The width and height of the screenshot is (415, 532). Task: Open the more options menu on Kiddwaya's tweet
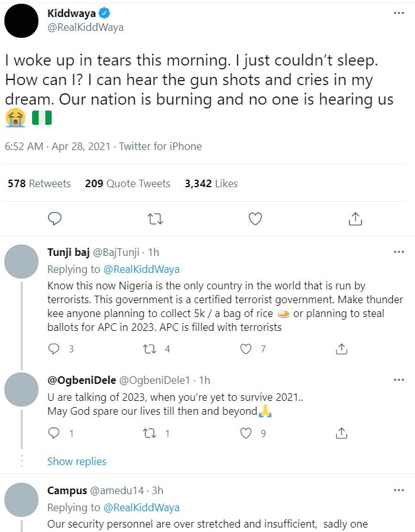(x=399, y=13)
